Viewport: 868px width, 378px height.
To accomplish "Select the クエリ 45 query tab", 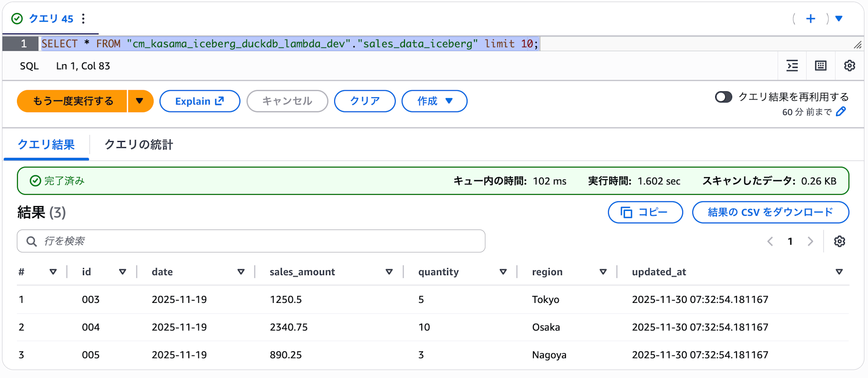I will point(51,19).
